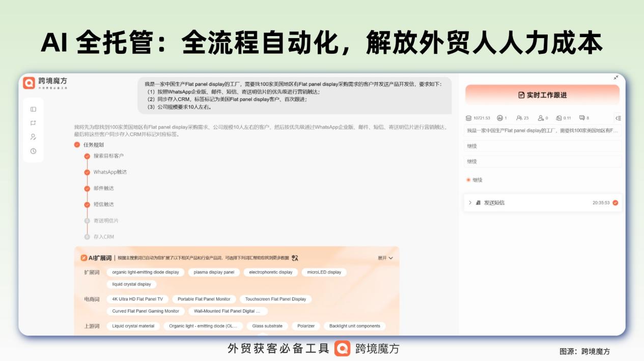Select the organic light-emitting diode display tag

pyautogui.click(x=146, y=273)
